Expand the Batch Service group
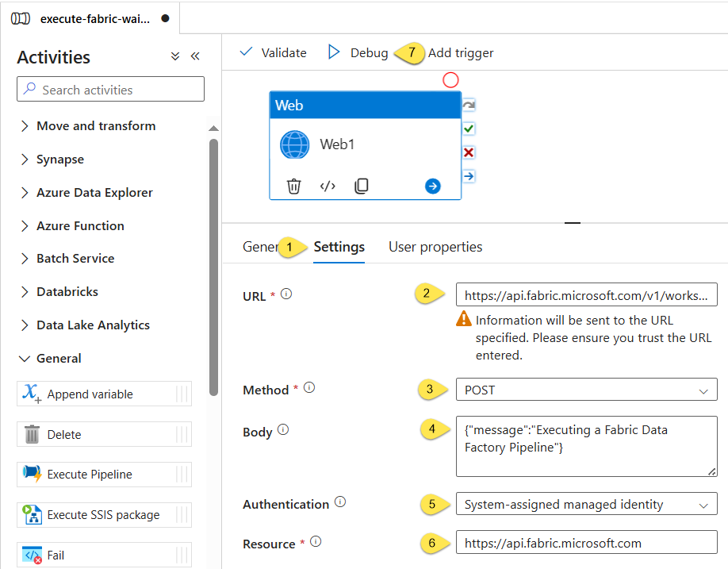The width and height of the screenshot is (728, 569). pyautogui.click(x=25, y=259)
